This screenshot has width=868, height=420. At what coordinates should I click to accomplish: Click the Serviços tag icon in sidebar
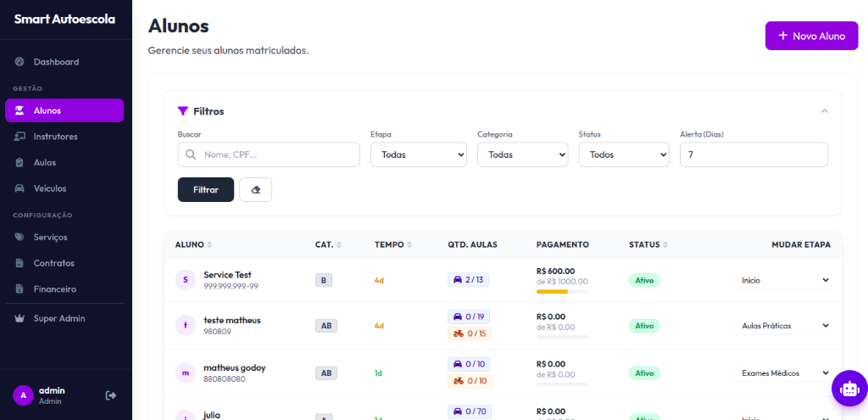19,237
